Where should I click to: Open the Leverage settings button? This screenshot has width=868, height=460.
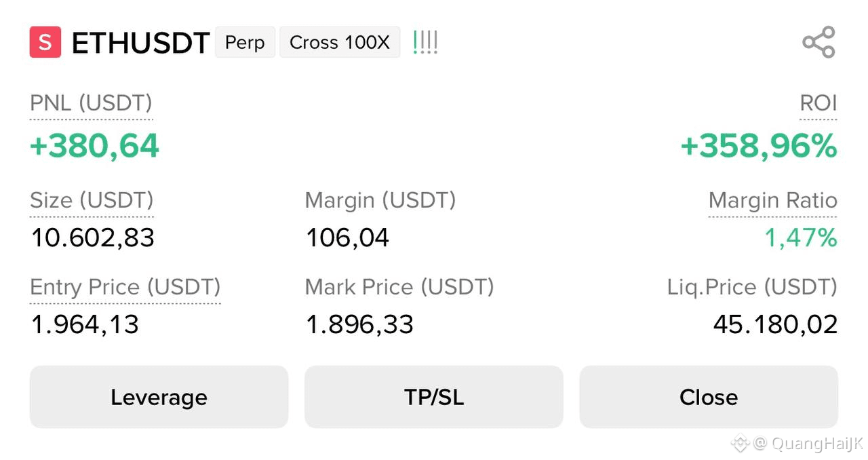(159, 397)
